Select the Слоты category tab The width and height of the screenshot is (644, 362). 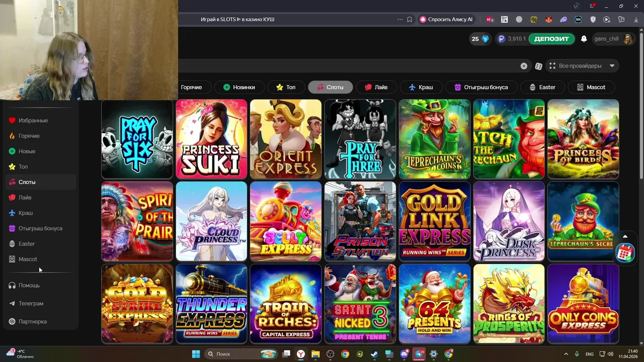tap(330, 87)
